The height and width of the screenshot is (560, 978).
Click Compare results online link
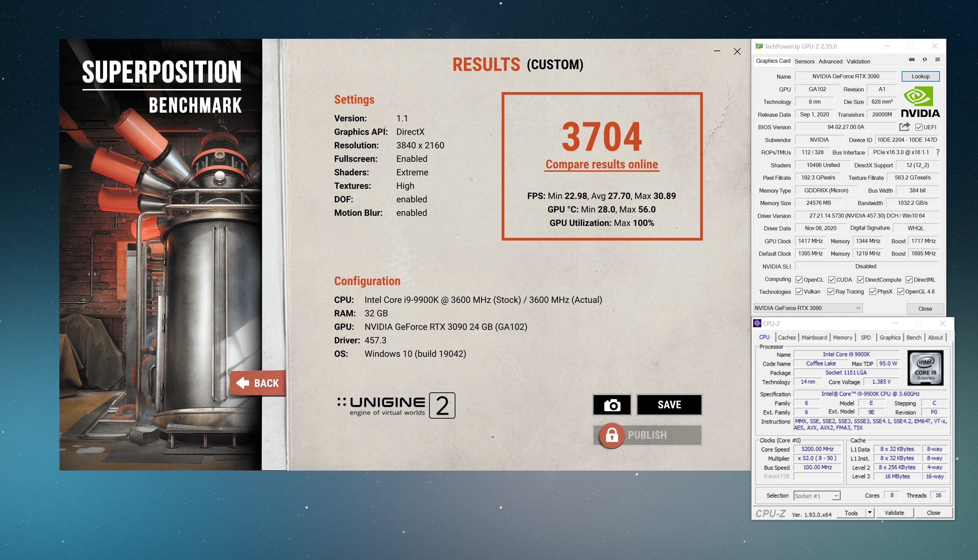point(602,165)
